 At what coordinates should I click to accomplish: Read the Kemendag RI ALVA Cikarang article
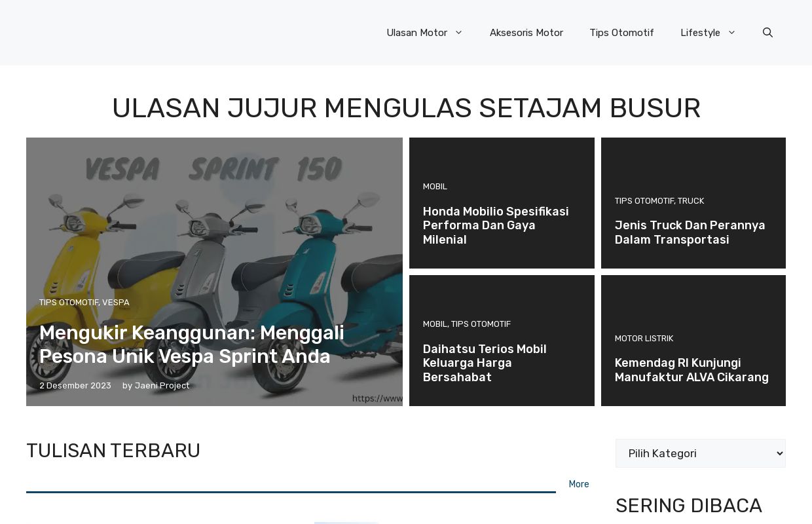coord(692,370)
